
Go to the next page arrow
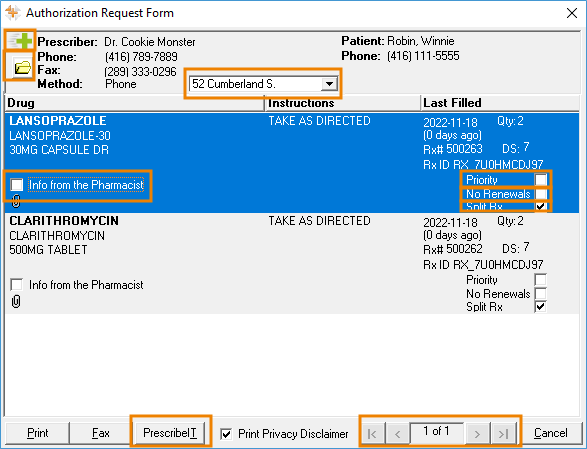pos(477,433)
